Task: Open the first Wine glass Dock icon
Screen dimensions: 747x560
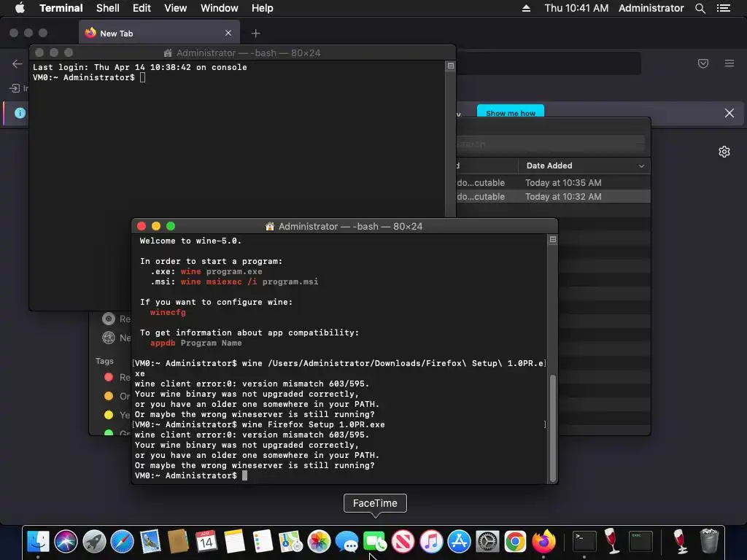Action: [612, 542]
